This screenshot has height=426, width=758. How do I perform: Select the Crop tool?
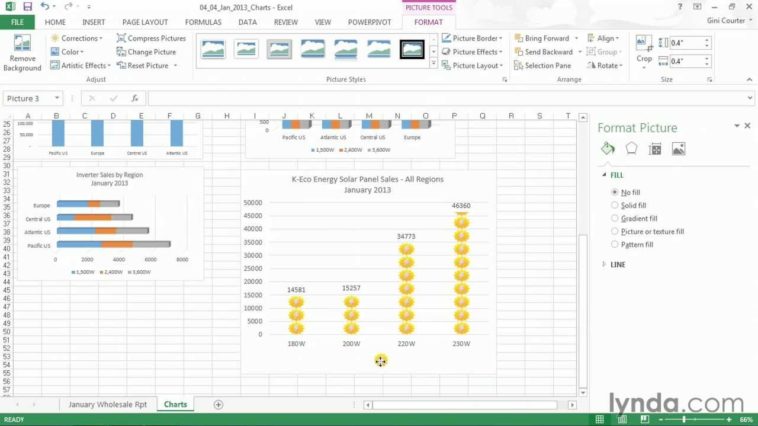[x=644, y=48]
